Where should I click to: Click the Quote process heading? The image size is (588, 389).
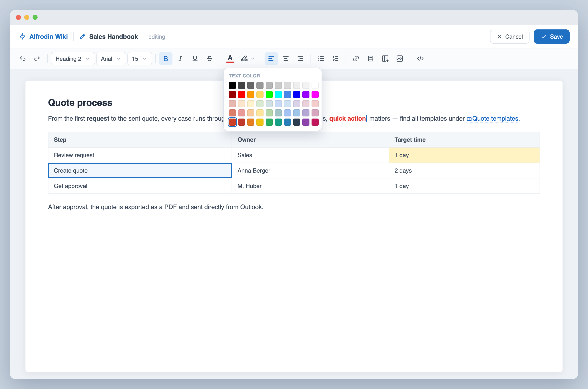point(80,102)
